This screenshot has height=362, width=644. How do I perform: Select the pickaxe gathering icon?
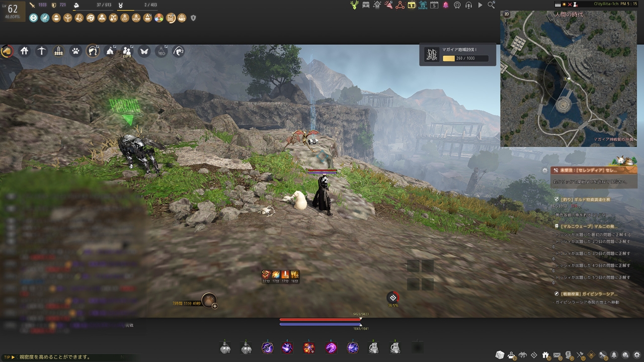click(x=41, y=51)
